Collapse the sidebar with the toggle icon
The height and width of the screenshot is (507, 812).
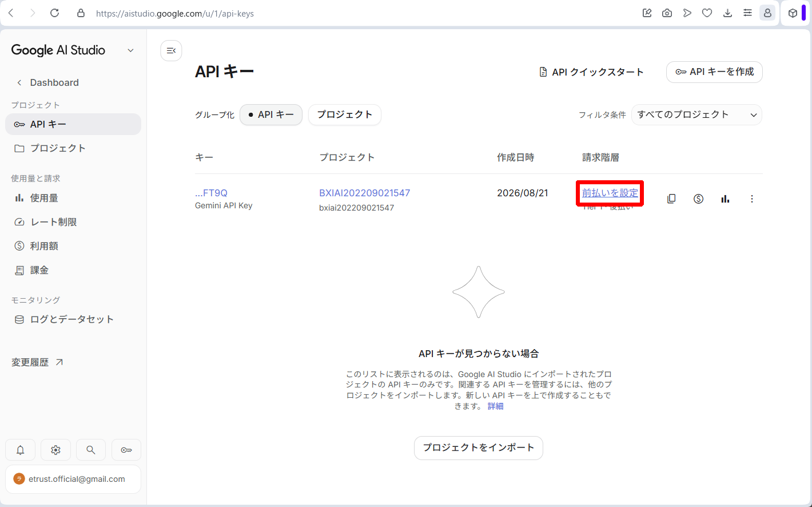coord(171,51)
